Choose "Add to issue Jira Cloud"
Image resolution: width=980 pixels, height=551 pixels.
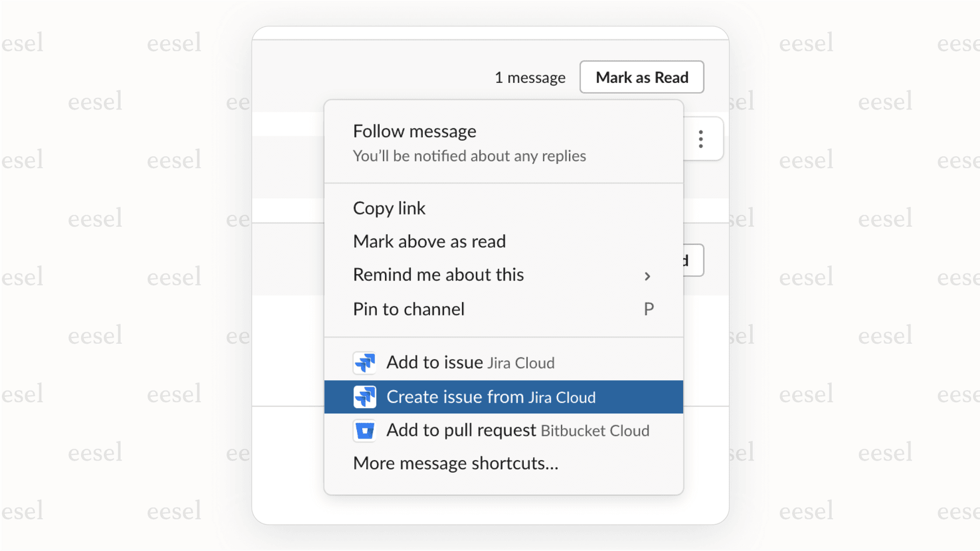470,363
